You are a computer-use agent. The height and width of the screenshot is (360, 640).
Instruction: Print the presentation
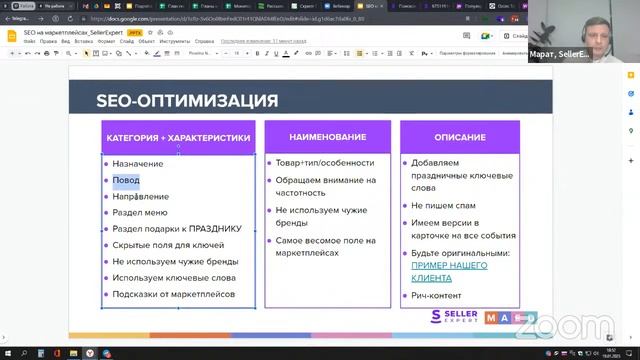(47, 53)
